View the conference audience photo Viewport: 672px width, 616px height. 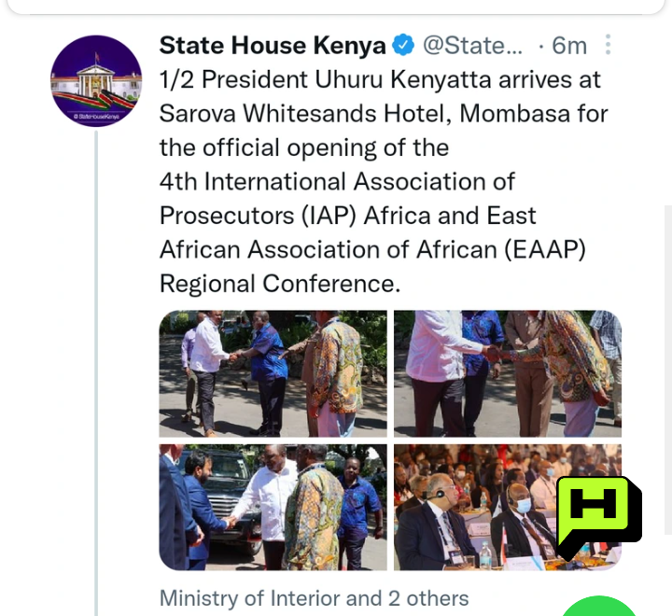click(508, 507)
